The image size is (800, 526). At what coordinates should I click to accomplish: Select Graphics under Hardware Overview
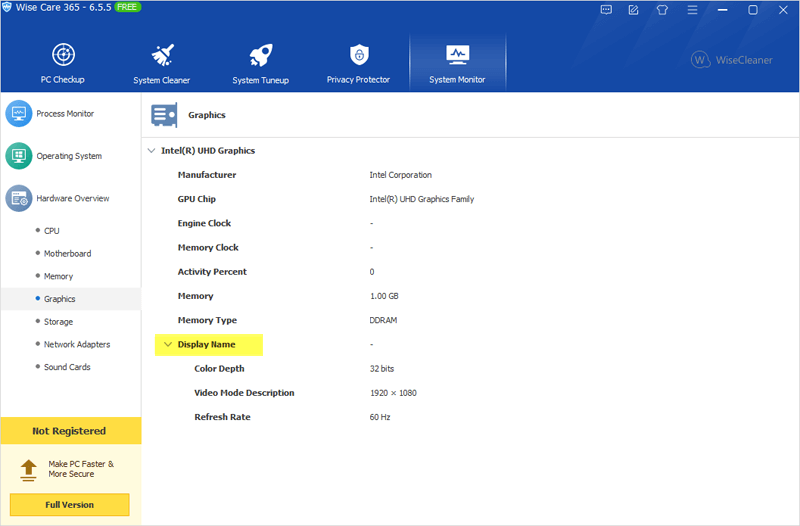tap(59, 299)
